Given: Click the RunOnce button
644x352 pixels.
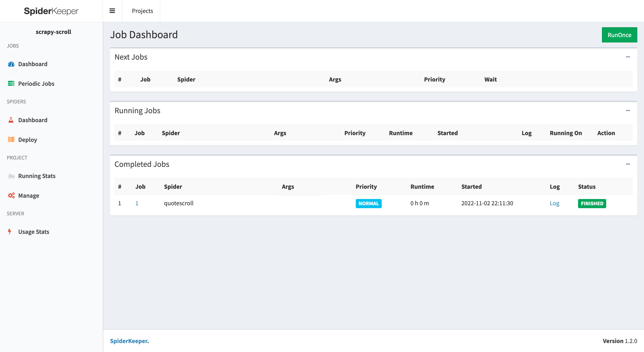Looking at the screenshot, I should pos(619,35).
